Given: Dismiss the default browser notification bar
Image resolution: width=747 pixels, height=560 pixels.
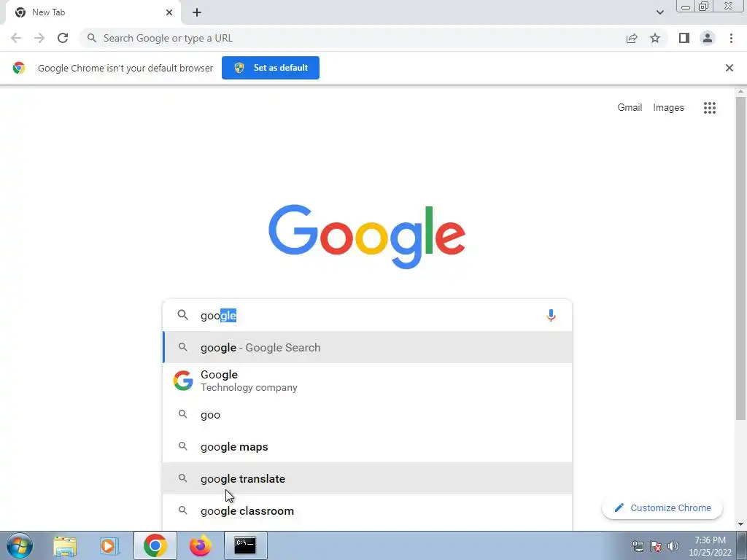Looking at the screenshot, I should (x=729, y=68).
